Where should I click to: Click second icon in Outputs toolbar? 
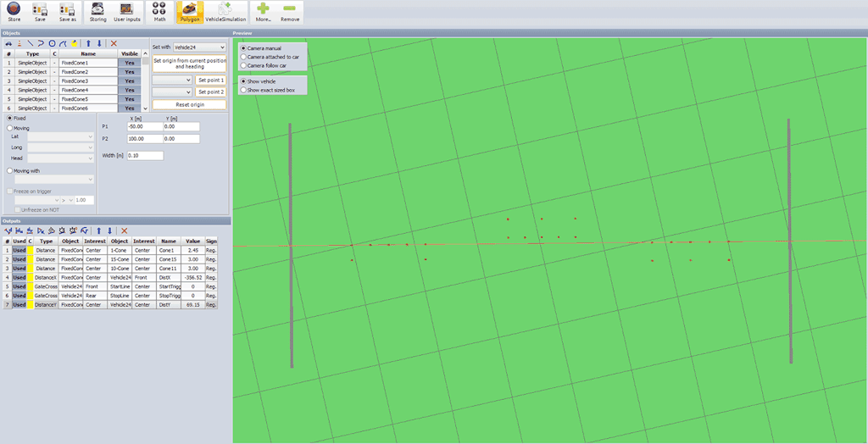click(x=19, y=230)
